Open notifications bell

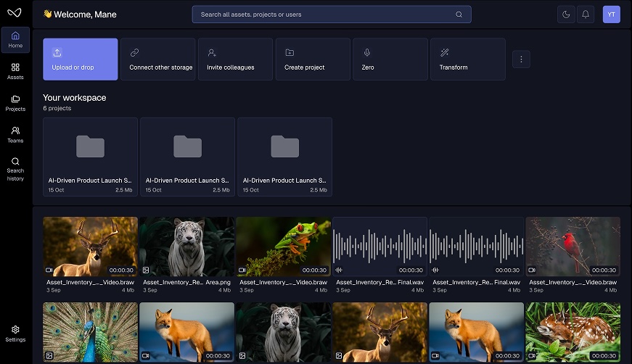586,15
